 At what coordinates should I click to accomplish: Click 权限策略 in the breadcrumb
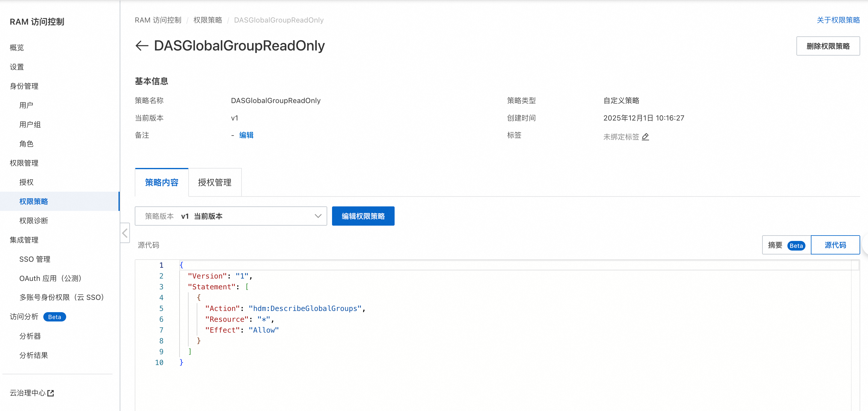[208, 20]
